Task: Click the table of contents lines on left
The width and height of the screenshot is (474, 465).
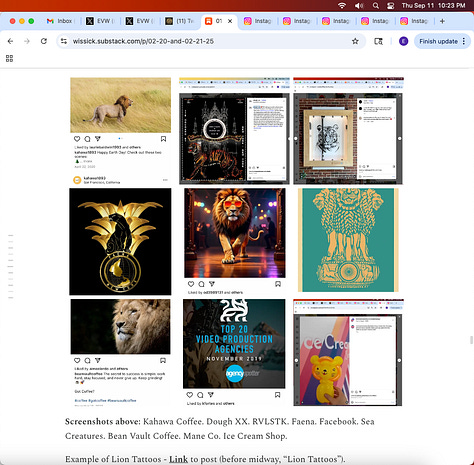Action: tap(11, 266)
